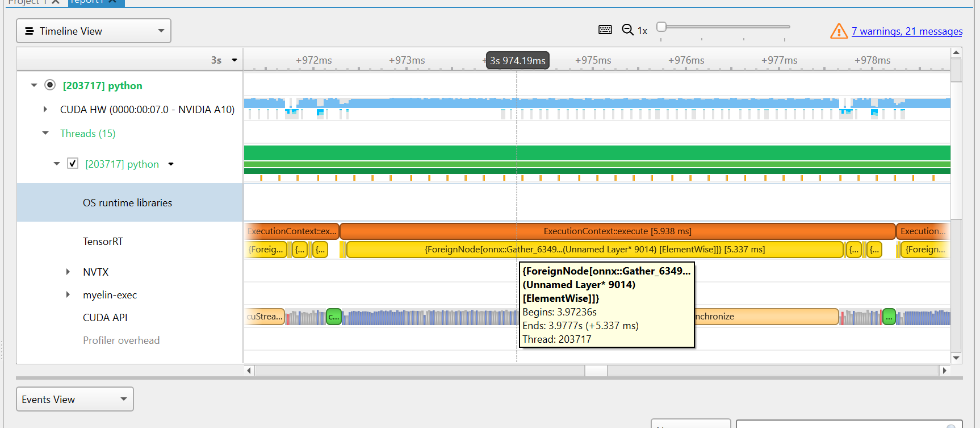This screenshot has height=428, width=980.
Task: Click the keyboard shortcuts icon
Action: [605, 30]
